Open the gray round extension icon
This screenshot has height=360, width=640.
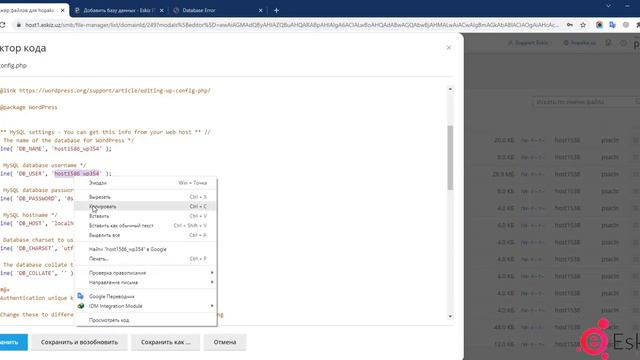tap(626, 25)
